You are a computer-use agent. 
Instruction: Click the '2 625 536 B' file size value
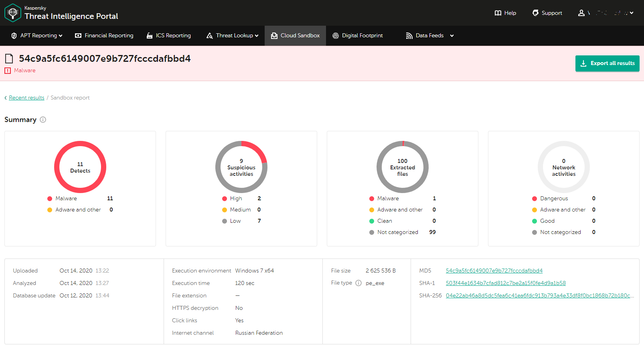point(381,271)
